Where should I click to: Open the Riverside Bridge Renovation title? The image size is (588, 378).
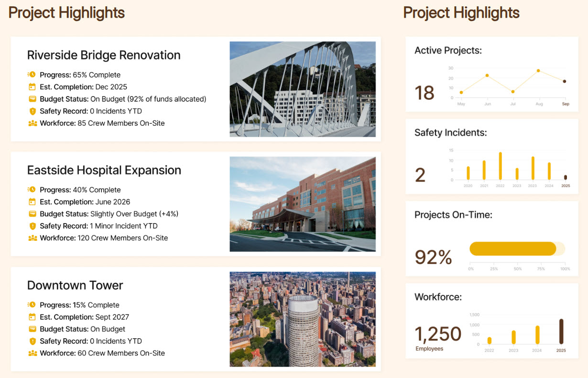pyautogui.click(x=104, y=55)
